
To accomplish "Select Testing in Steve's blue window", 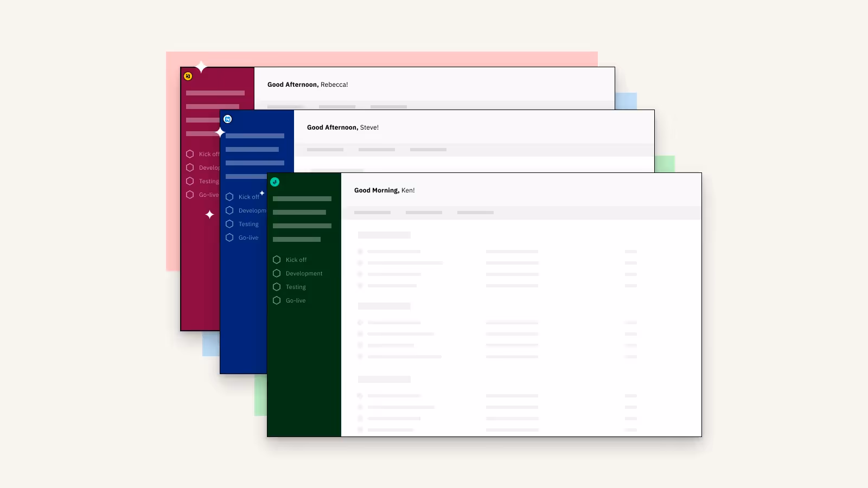I will tap(248, 224).
